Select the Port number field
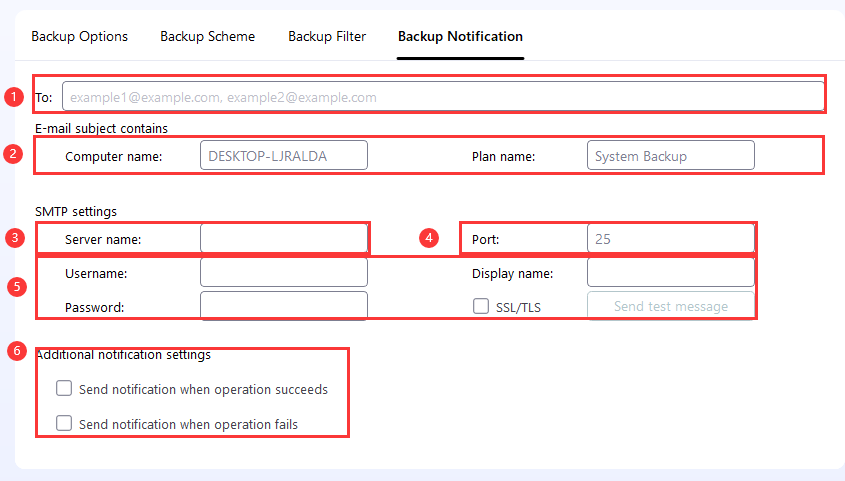Screen dimensions: 845x481 point(670,239)
